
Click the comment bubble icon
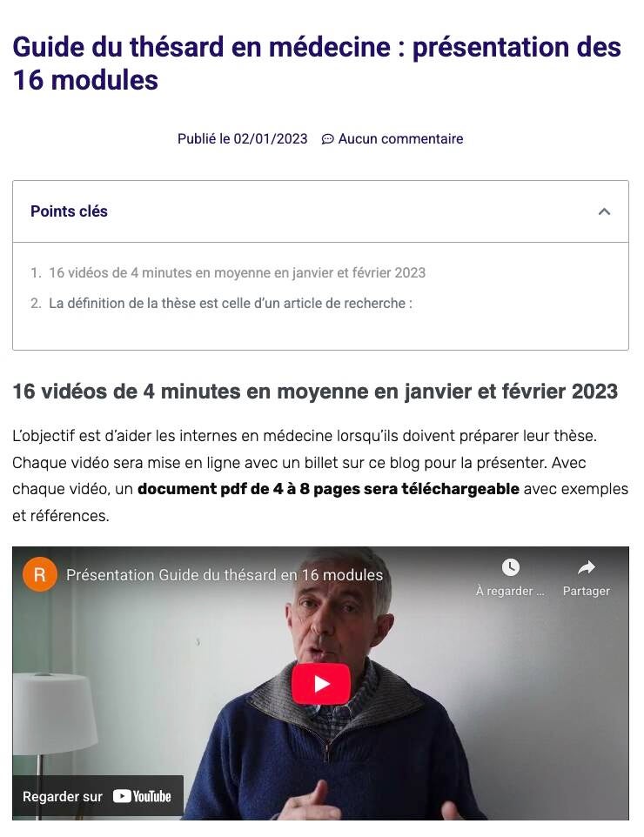[327, 139]
